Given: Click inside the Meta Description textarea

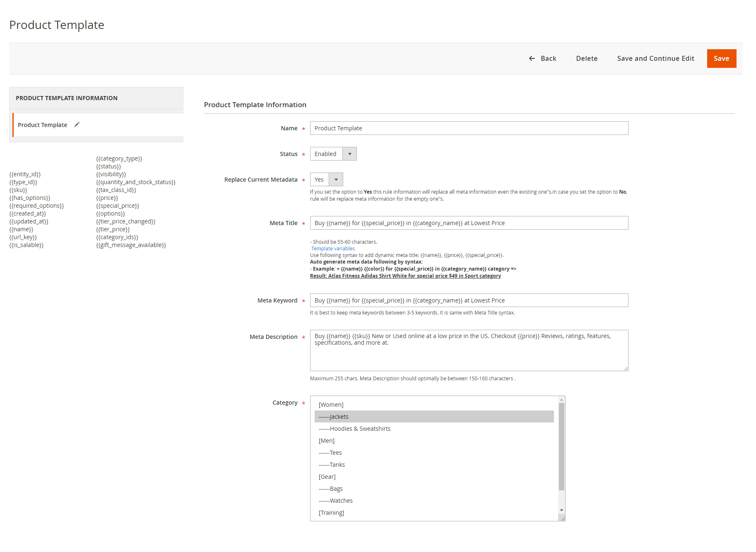Looking at the screenshot, I should click(x=469, y=356).
